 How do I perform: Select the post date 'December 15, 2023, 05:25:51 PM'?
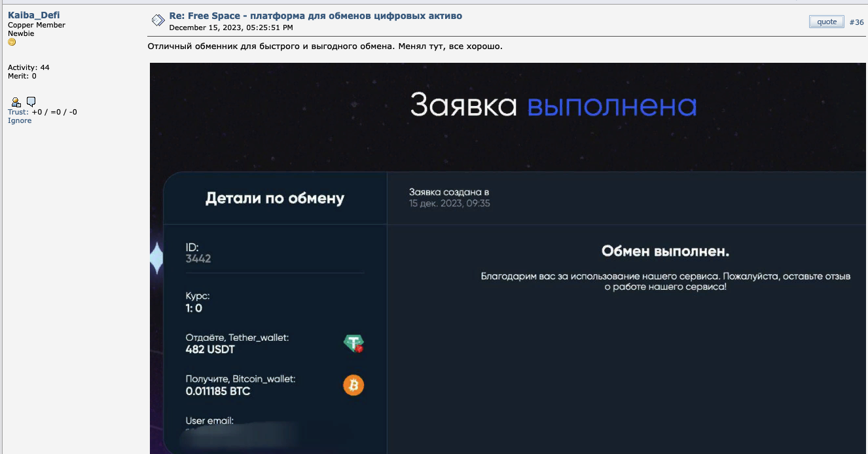pyautogui.click(x=231, y=27)
